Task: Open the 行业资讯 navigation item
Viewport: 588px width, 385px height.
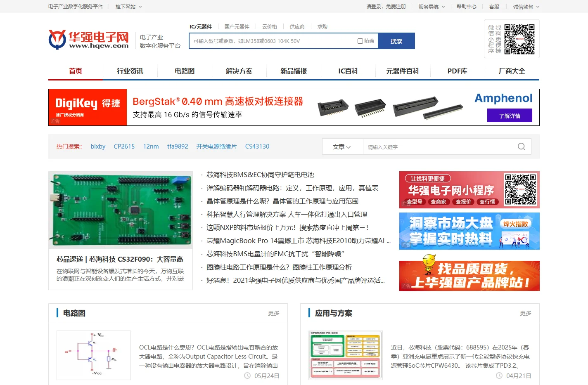Action: pyautogui.click(x=130, y=71)
